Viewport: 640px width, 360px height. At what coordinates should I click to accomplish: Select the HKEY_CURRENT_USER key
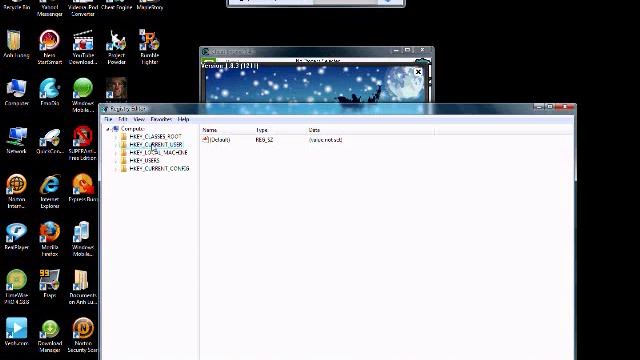(x=156, y=144)
